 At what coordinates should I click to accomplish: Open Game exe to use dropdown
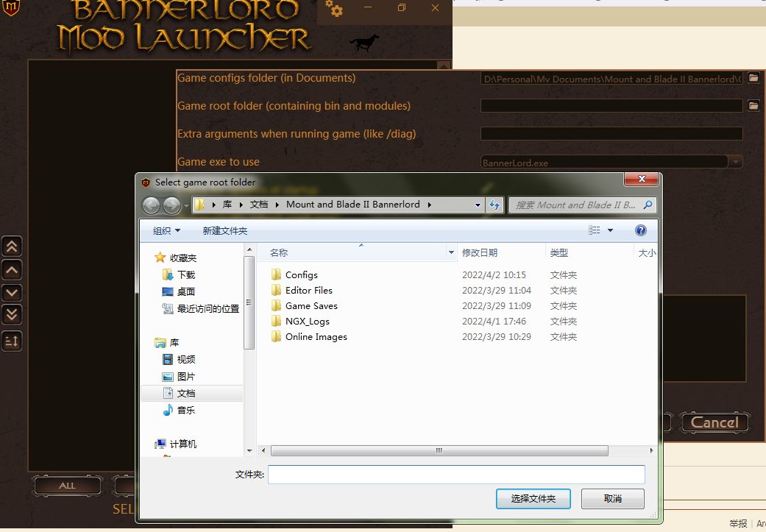coord(736,162)
